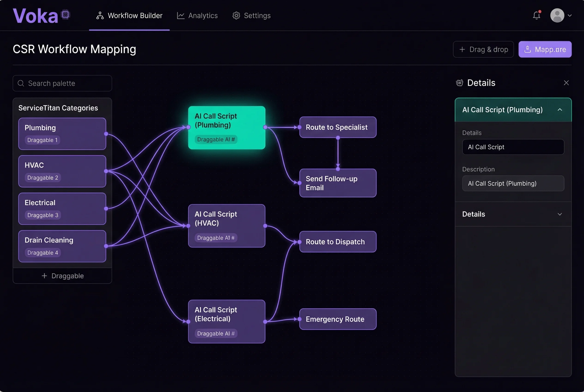Open the Analytics tab
This screenshot has width=584, height=392.
click(x=198, y=15)
